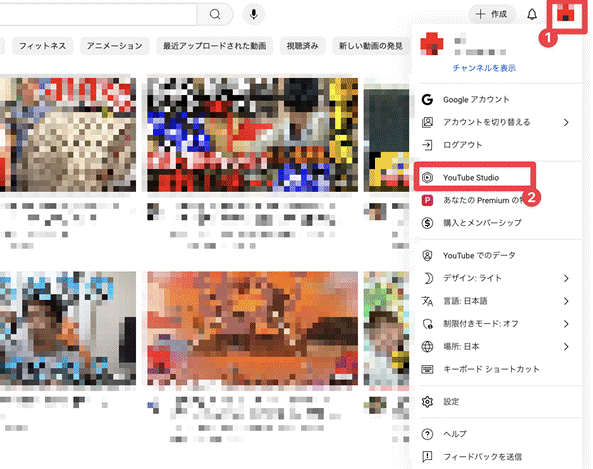Open キーボード ショートカット
This screenshot has width=593, height=469.
pos(491,369)
